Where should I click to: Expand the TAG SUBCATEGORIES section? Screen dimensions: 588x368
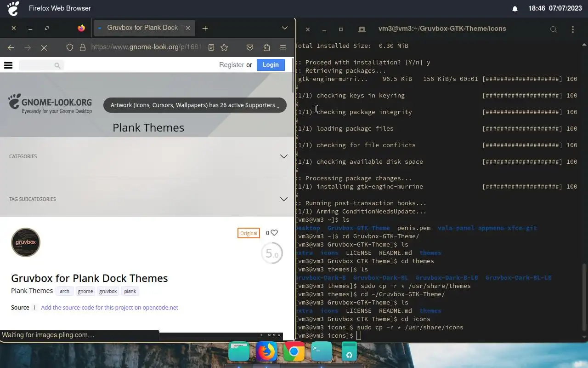[x=147, y=199]
